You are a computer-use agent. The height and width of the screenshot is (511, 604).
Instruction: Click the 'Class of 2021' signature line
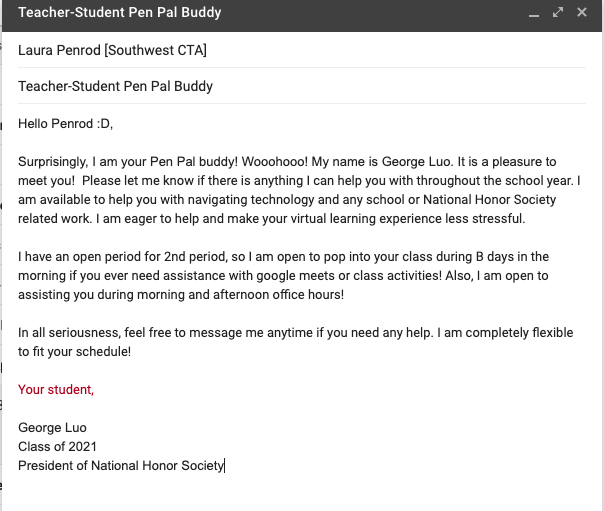(58, 446)
